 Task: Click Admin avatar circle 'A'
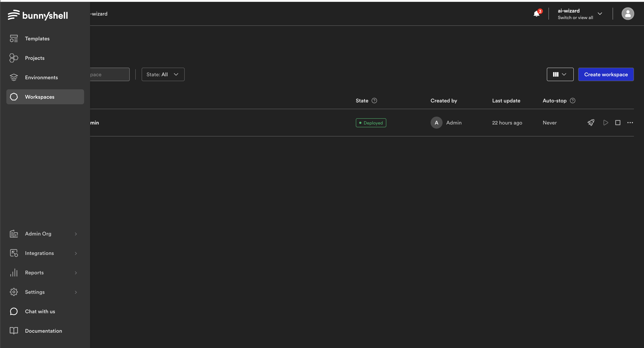pos(436,122)
